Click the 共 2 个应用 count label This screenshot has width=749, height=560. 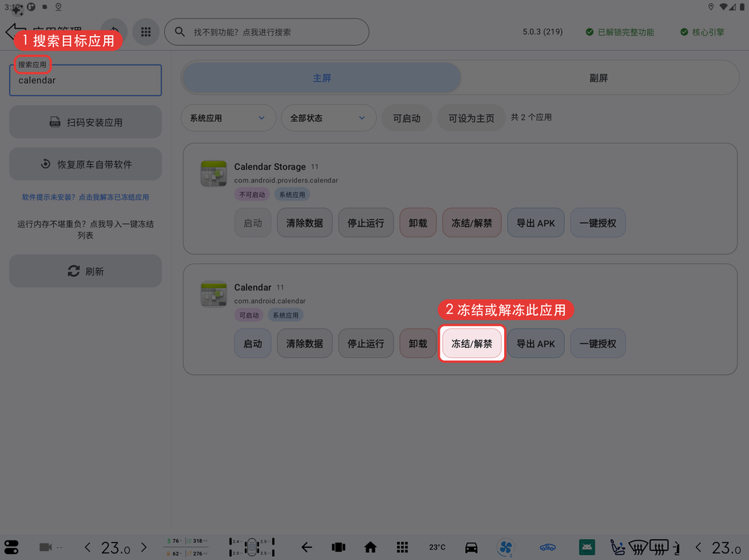click(531, 118)
